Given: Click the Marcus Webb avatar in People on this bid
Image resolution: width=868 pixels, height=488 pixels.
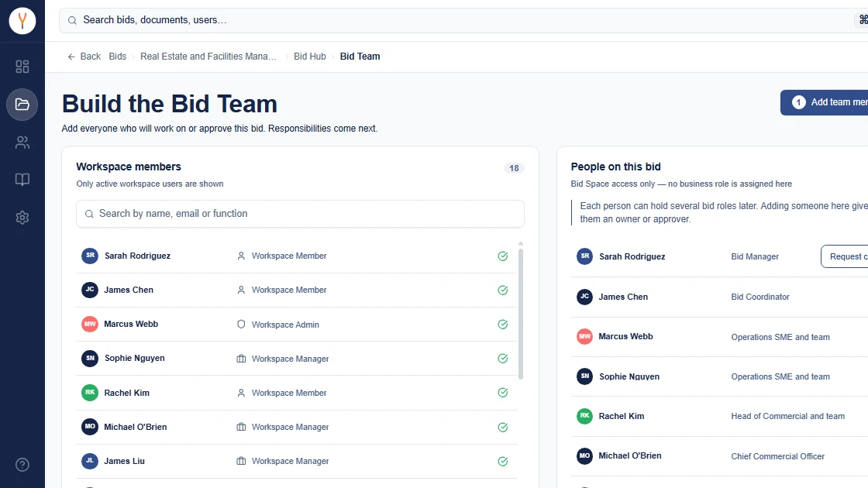Looking at the screenshot, I should [584, 336].
